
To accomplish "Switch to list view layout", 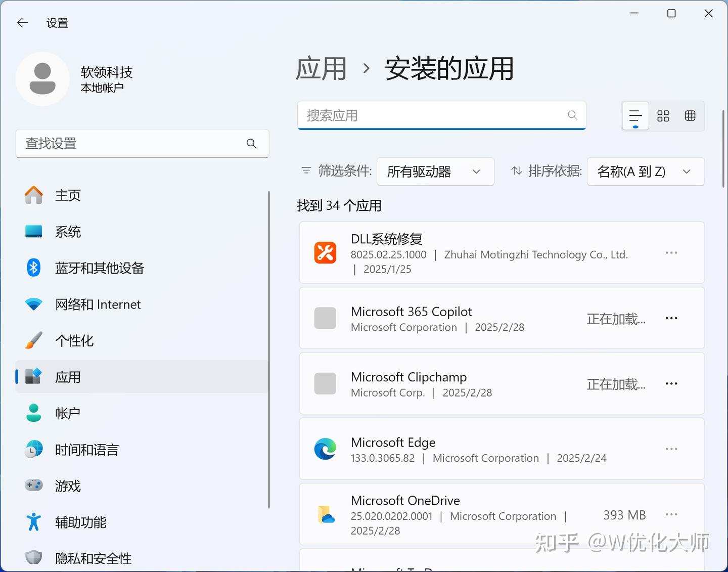I will click(x=635, y=116).
